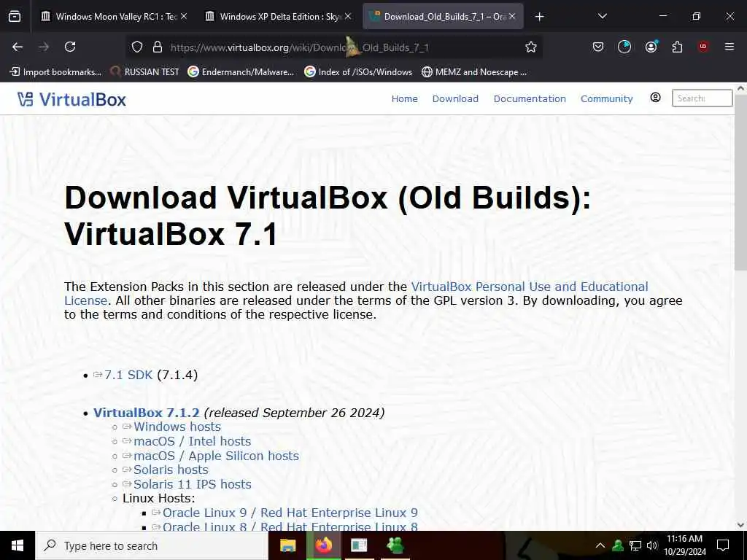View site security padlock info

(158, 47)
